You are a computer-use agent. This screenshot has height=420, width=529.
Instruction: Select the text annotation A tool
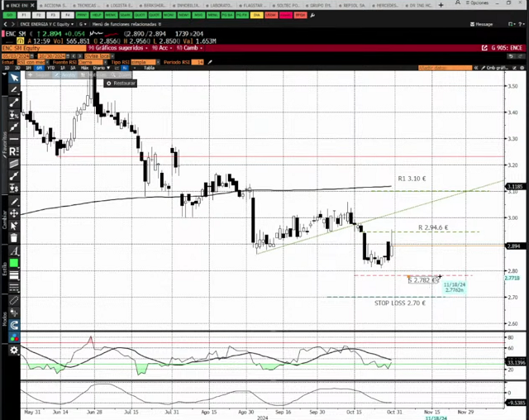(14, 251)
